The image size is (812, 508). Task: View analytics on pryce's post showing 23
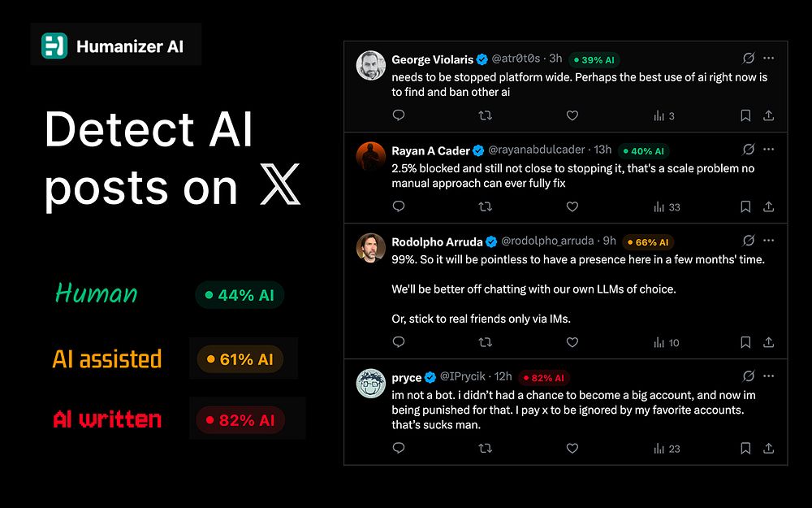667,449
